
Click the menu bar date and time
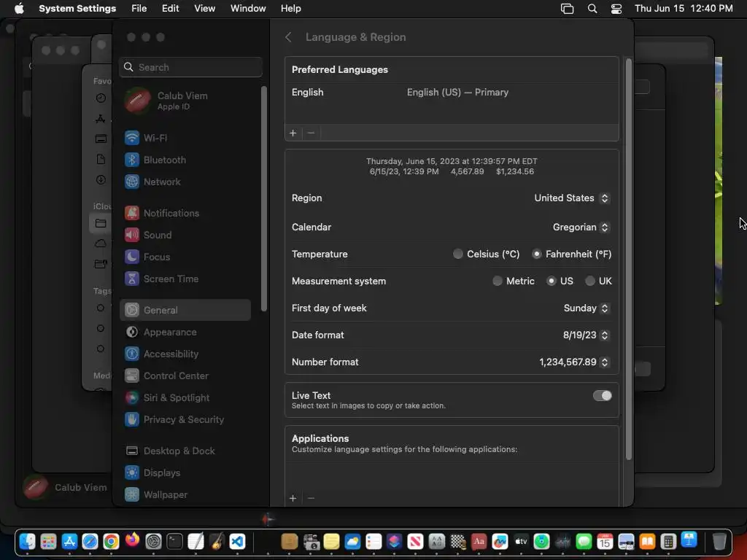coord(684,9)
